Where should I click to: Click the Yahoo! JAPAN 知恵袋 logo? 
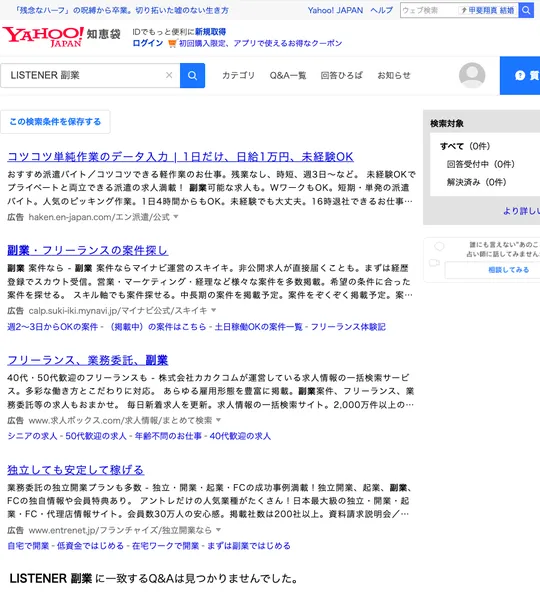pyautogui.click(x=62, y=37)
